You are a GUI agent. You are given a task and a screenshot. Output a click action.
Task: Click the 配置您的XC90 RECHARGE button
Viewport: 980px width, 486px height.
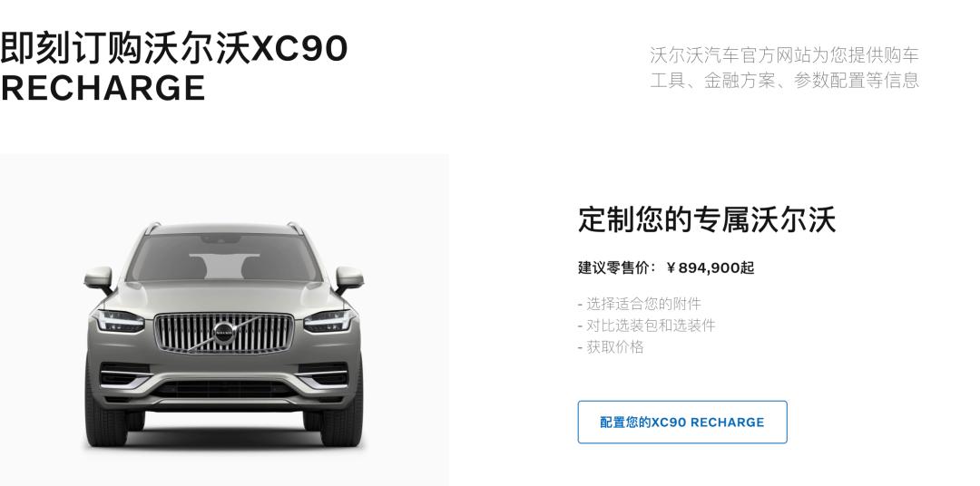coord(681,423)
